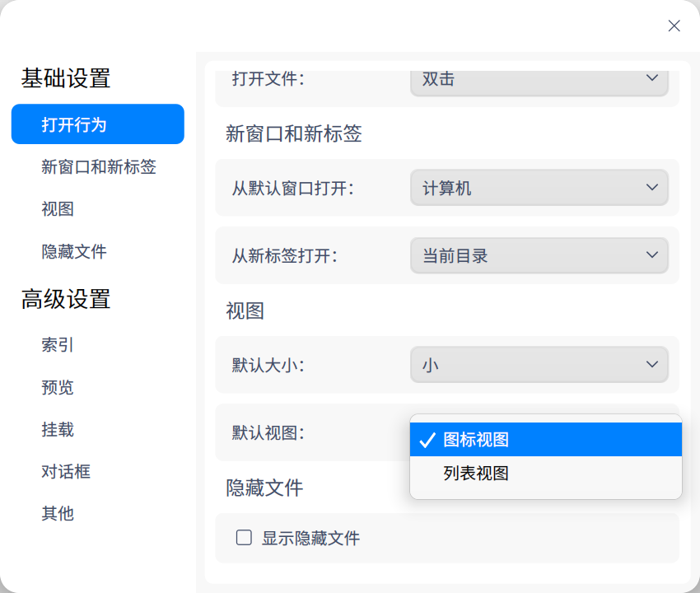Click the 高级设置 sidebar heading
700x593 pixels.
pyautogui.click(x=66, y=299)
